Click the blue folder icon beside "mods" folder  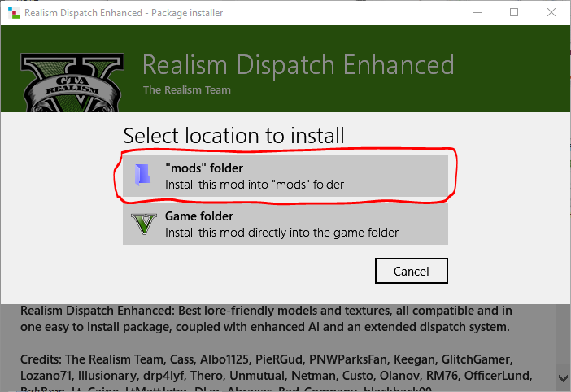[x=142, y=175]
